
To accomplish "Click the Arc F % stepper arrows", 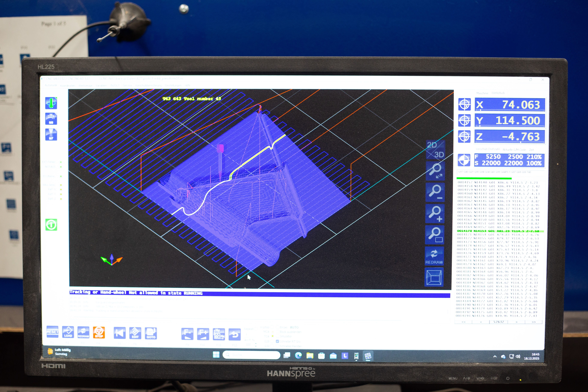I will pyautogui.click(x=256, y=345).
